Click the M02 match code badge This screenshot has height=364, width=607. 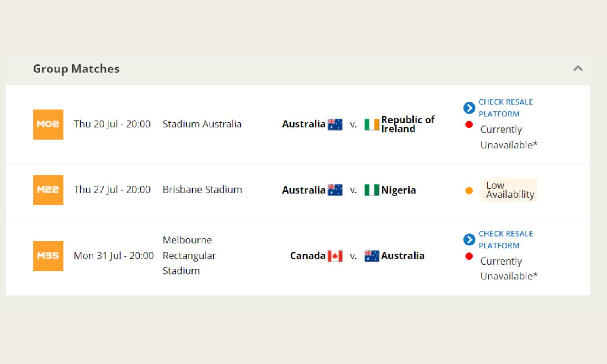coord(48,124)
